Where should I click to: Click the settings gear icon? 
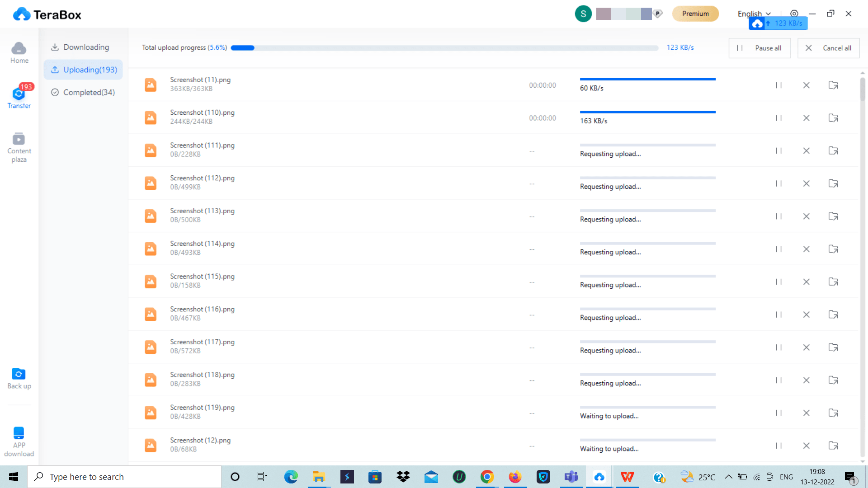pyautogui.click(x=793, y=13)
